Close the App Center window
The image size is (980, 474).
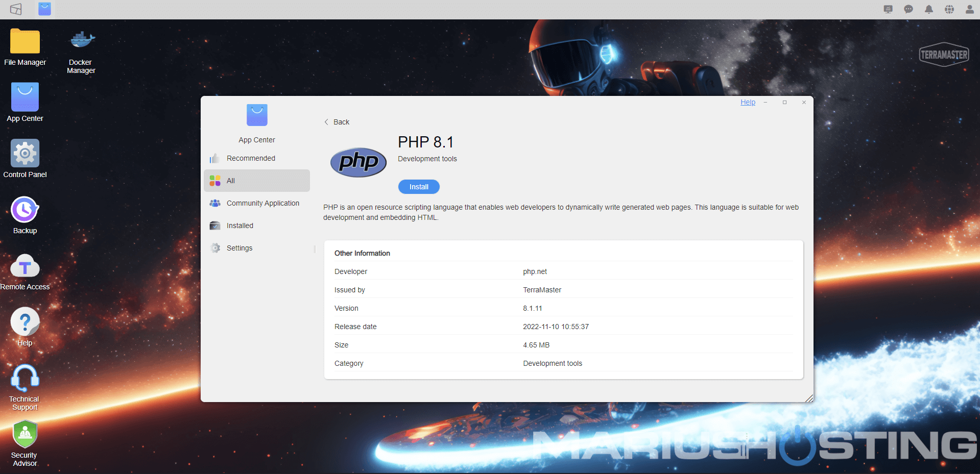[x=804, y=102]
